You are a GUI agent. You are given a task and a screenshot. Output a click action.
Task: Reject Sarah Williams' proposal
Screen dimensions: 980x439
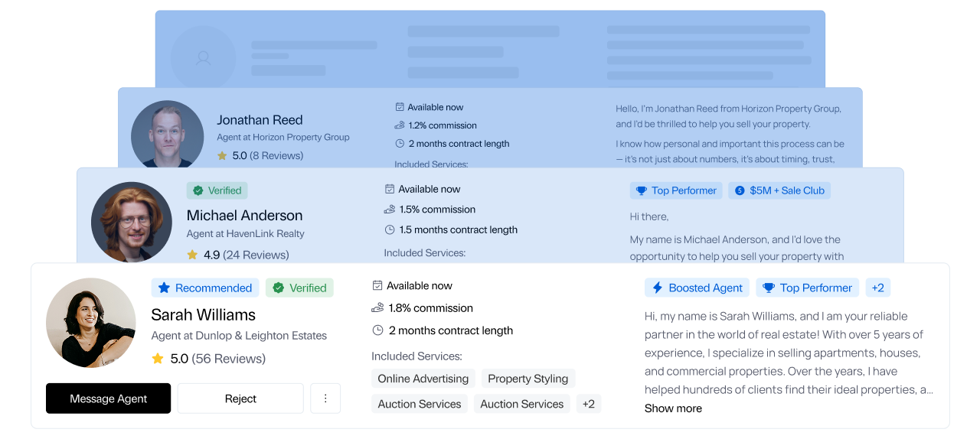[x=240, y=398]
